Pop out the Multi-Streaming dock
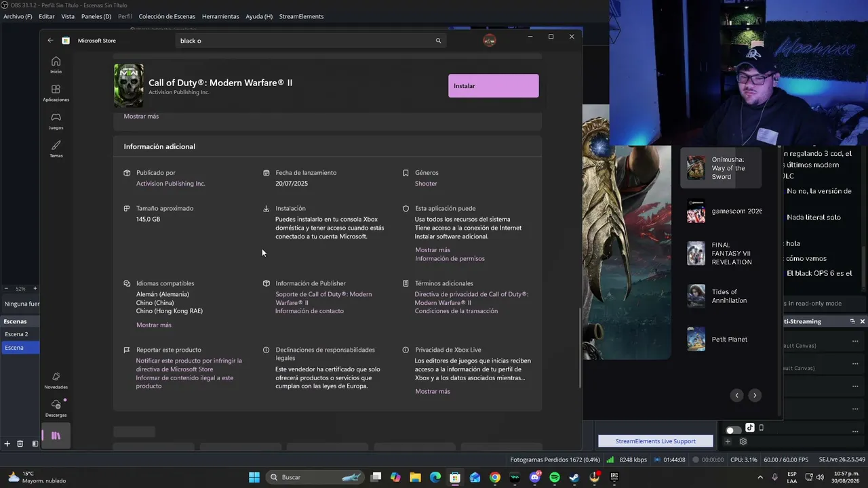This screenshot has width=868, height=488. [852, 321]
